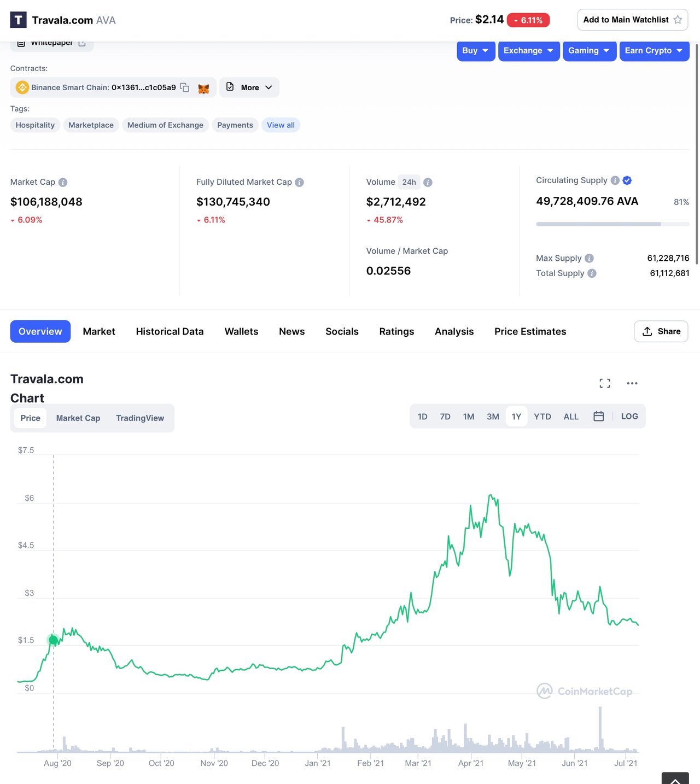Switch chart to Market Cap view
700x784 pixels.
pyautogui.click(x=78, y=418)
